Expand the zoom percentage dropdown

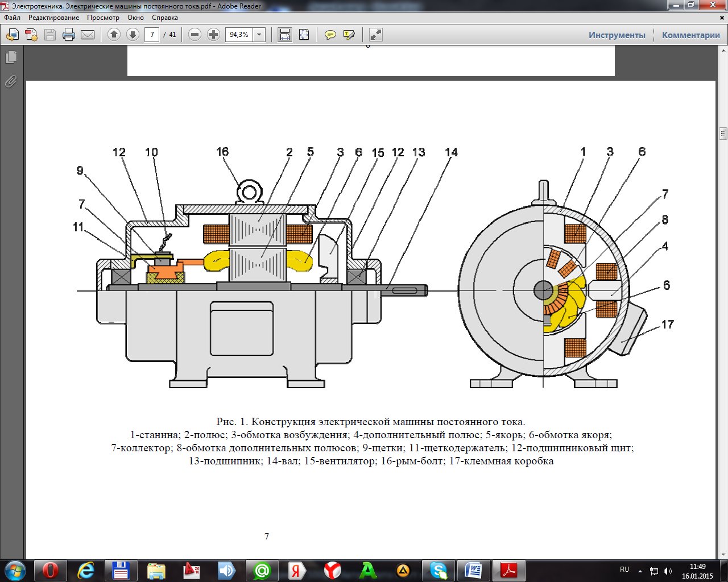pos(259,35)
